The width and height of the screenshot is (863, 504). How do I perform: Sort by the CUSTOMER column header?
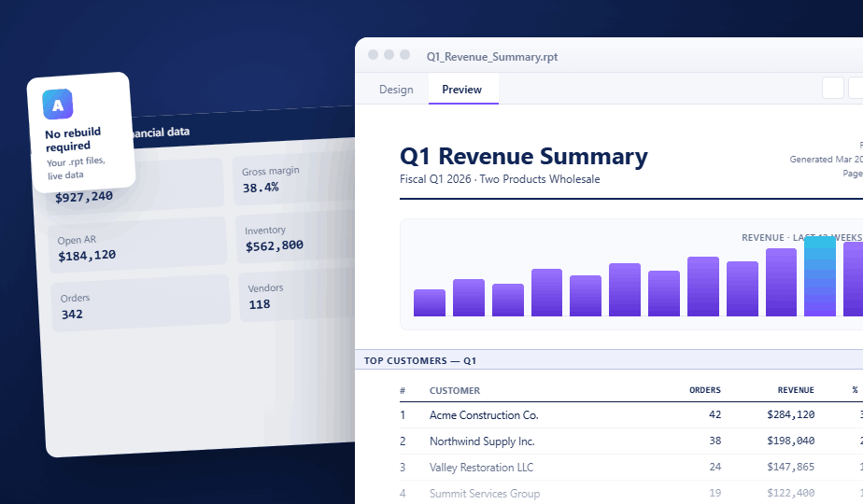pyautogui.click(x=455, y=390)
